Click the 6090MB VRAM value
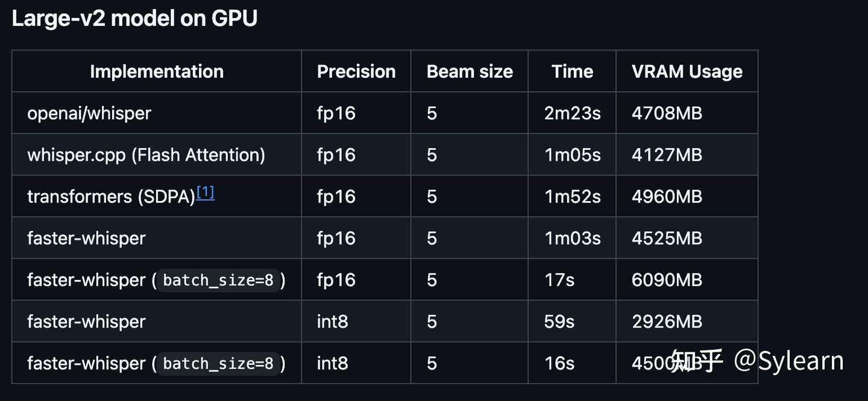This screenshot has width=868, height=401. point(667,280)
